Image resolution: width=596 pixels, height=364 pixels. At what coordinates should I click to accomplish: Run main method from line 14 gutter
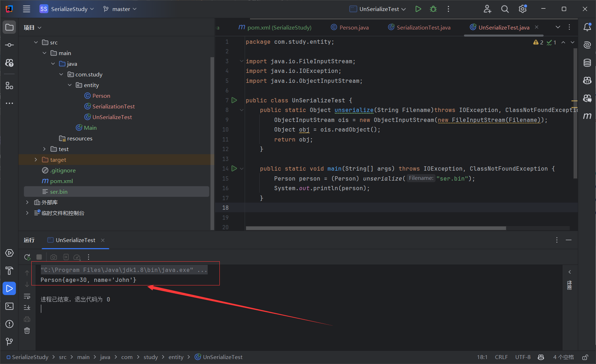(234, 168)
